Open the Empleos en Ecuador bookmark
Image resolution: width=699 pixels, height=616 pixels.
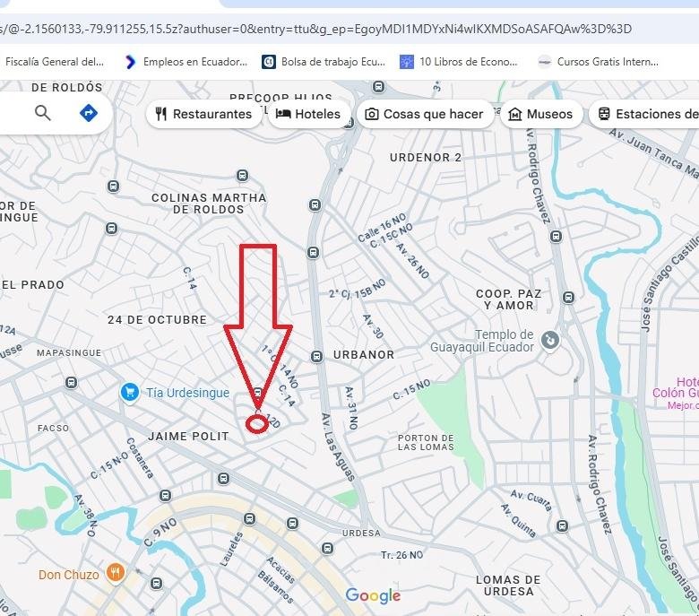pyautogui.click(x=186, y=62)
